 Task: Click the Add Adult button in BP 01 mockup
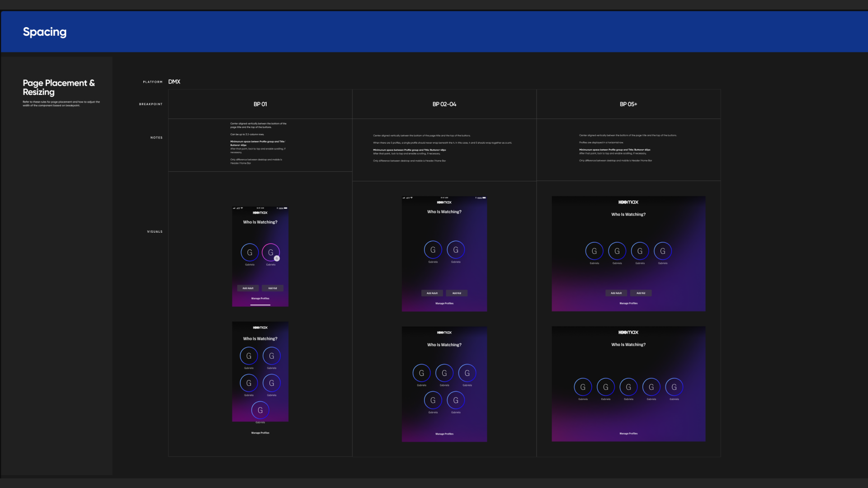[x=248, y=288]
